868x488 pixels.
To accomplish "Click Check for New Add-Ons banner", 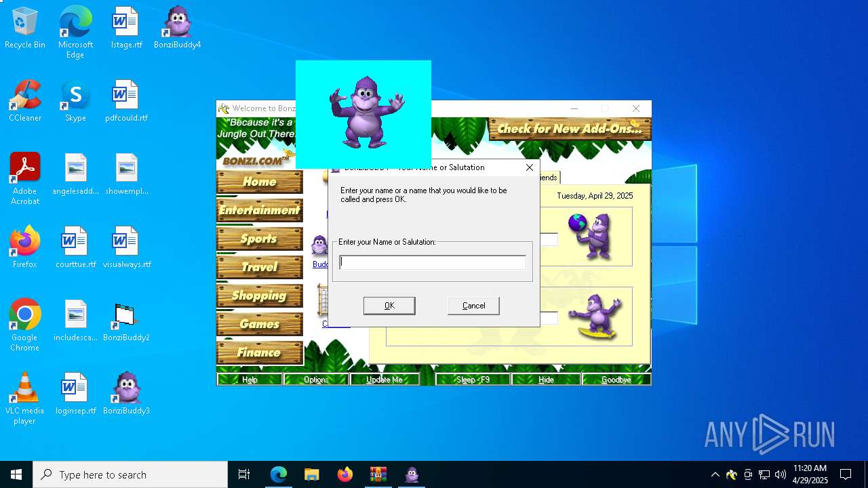I will pos(570,129).
